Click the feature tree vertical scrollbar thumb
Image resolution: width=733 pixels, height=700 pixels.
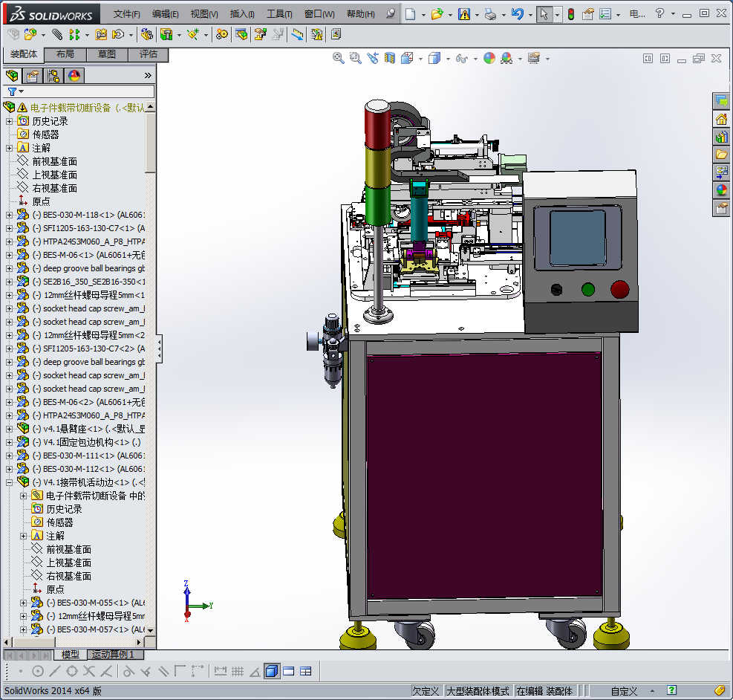coord(150,143)
